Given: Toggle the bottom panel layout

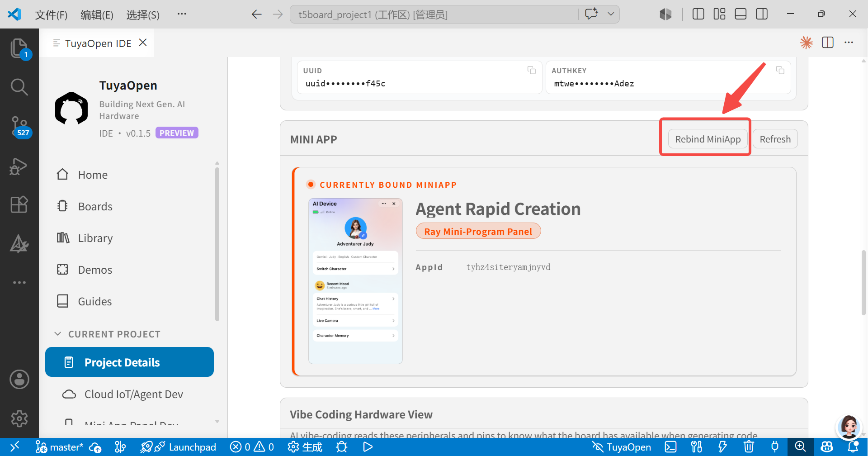Looking at the screenshot, I should (741, 14).
